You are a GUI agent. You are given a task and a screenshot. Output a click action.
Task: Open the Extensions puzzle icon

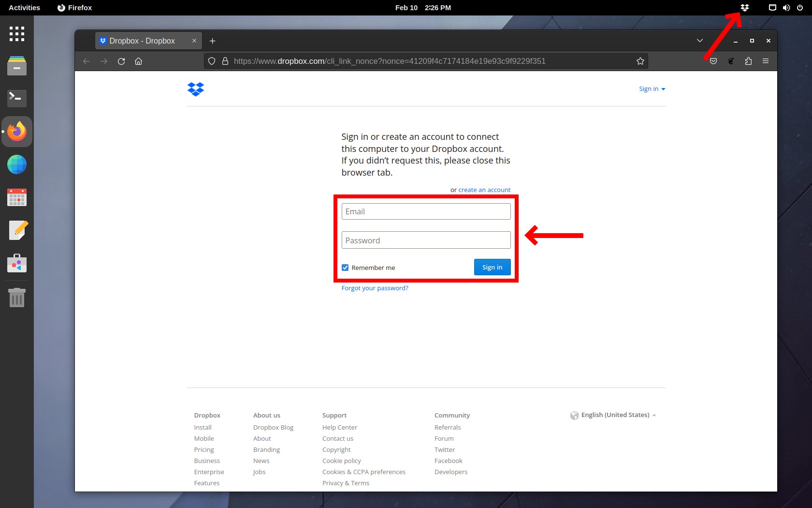(748, 61)
